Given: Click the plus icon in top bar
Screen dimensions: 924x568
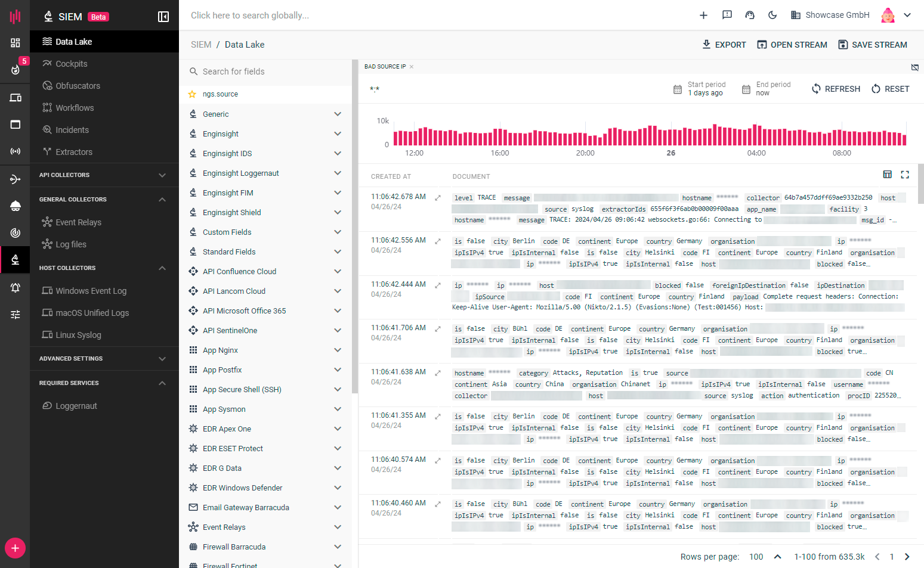Looking at the screenshot, I should coord(703,15).
